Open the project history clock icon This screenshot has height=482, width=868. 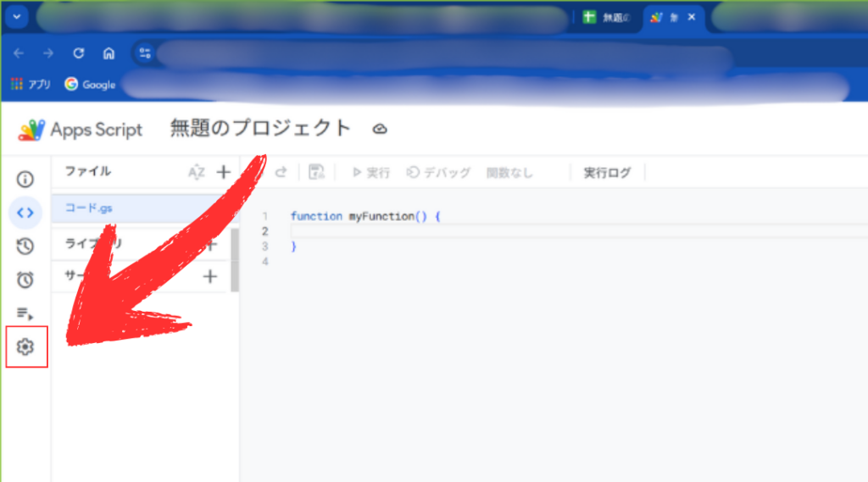tap(25, 247)
